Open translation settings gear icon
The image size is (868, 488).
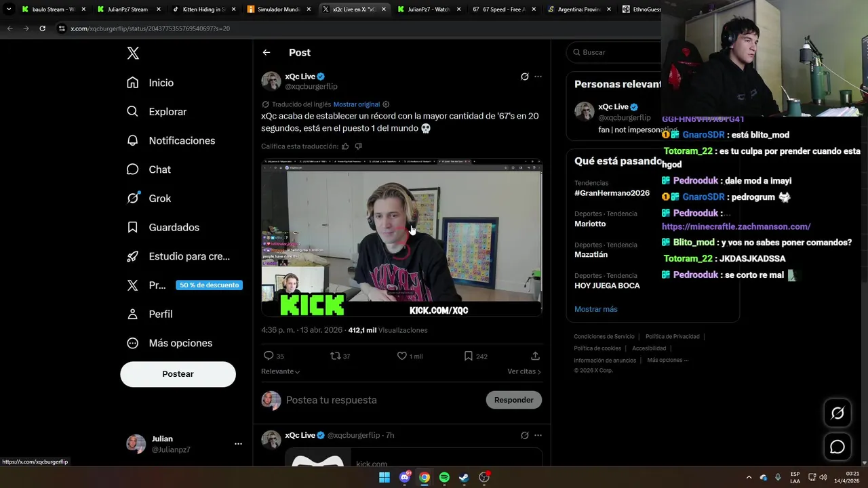click(386, 104)
